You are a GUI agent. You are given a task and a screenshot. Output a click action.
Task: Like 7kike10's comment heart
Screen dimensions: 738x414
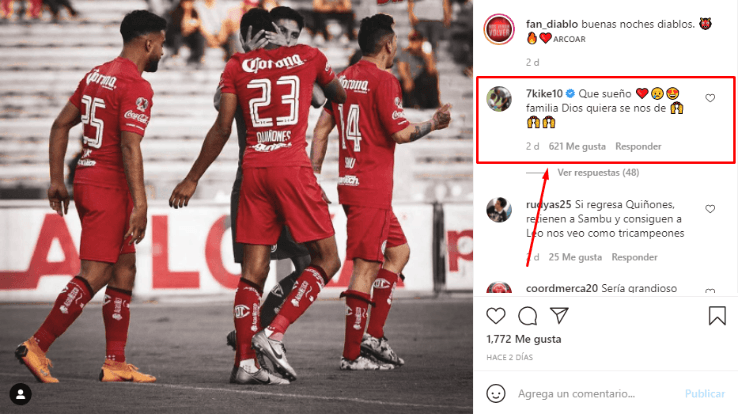pos(710,98)
